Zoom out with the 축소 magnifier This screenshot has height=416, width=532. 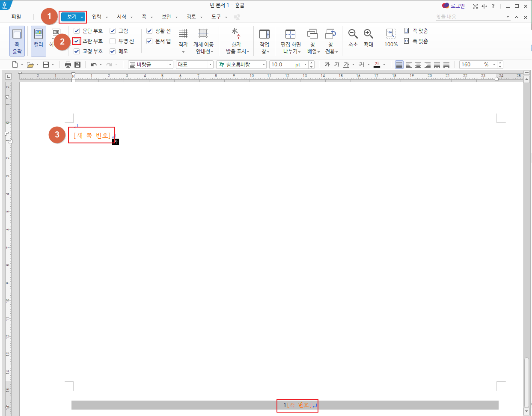(353, 38)
